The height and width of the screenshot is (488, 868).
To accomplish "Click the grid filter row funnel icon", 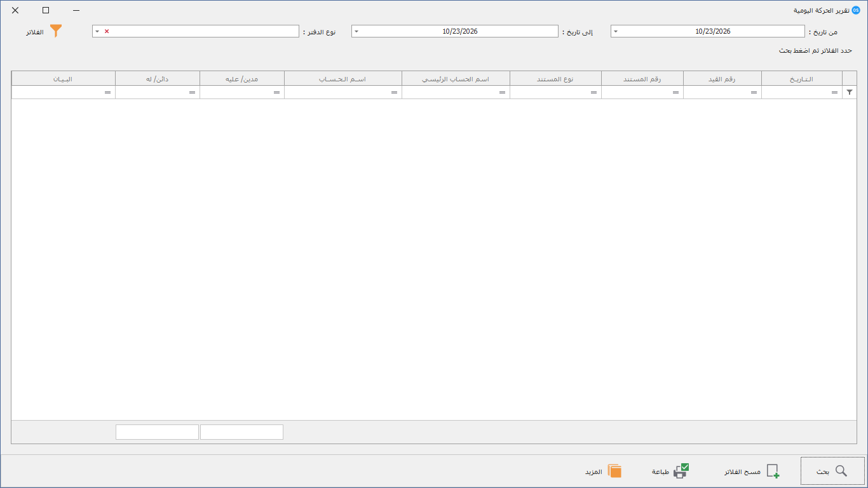I will [850, 92].
